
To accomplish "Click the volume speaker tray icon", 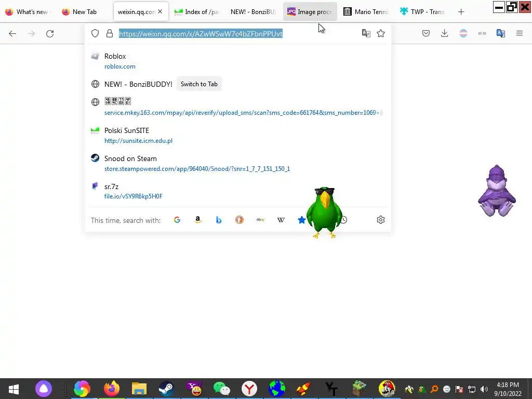I will (x=484, y=389).
